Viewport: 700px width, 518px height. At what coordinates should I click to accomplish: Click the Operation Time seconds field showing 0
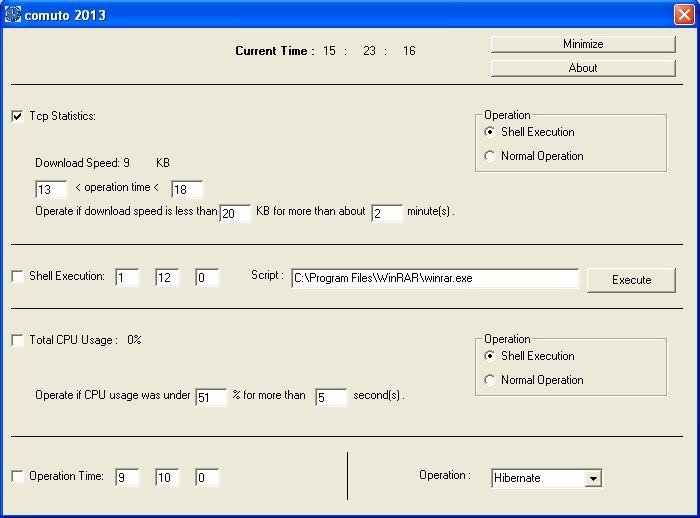click(x=207, y=478)
